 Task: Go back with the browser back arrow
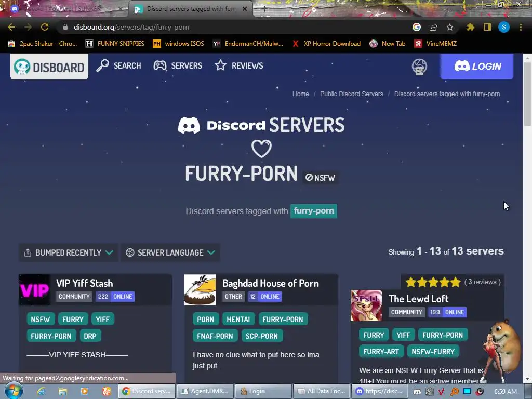pos(11,27)
